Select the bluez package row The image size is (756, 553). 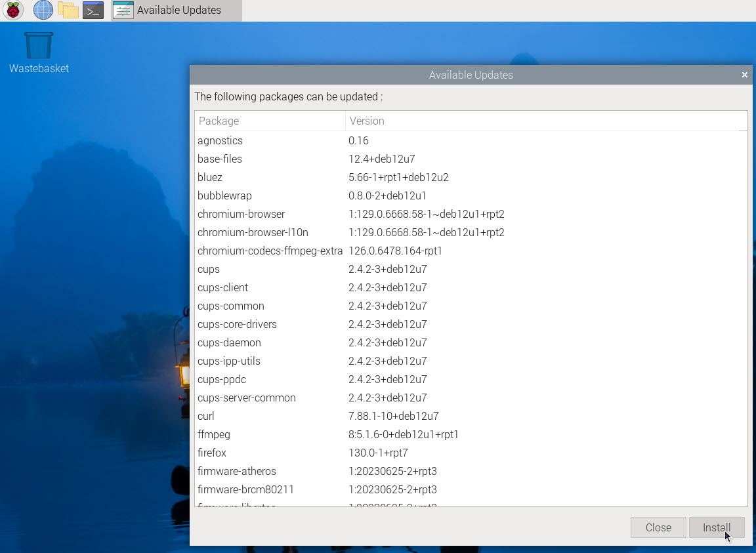click(x=471, y=177)
